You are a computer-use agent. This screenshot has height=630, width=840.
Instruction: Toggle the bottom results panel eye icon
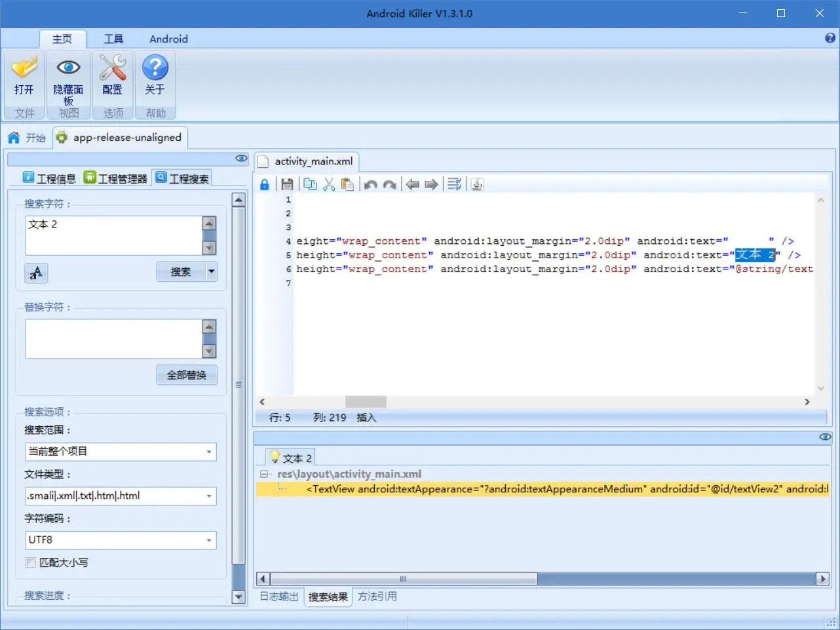coord(825,437)
